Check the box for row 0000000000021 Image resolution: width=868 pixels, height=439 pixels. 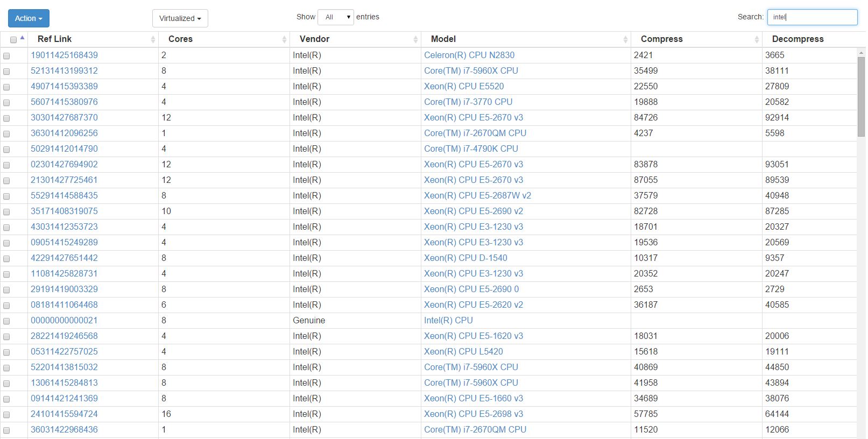6,321
